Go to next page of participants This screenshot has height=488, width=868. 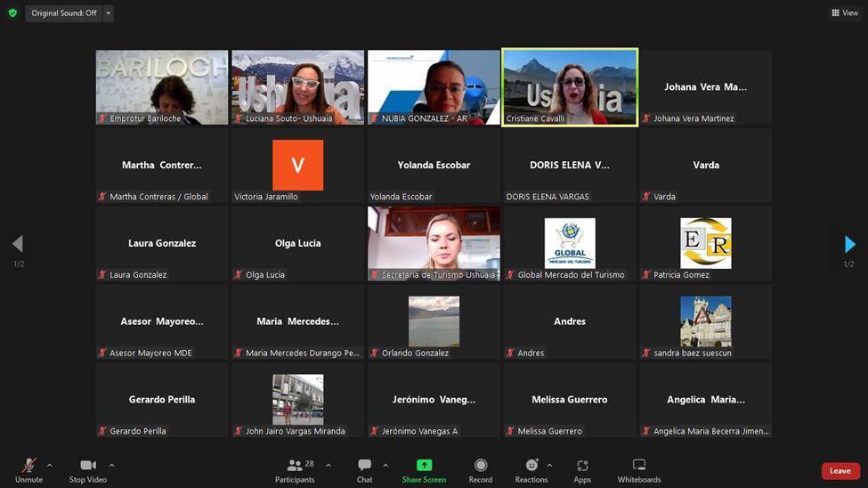849,244
